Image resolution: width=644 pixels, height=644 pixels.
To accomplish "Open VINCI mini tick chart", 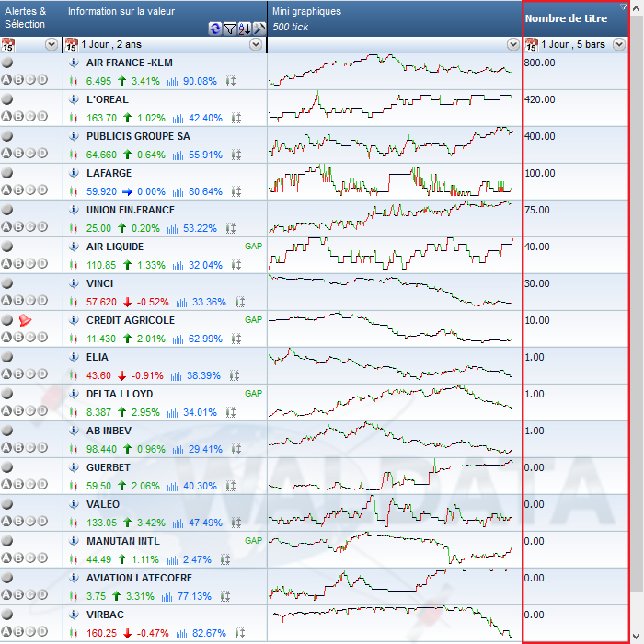I will [391, 291].
